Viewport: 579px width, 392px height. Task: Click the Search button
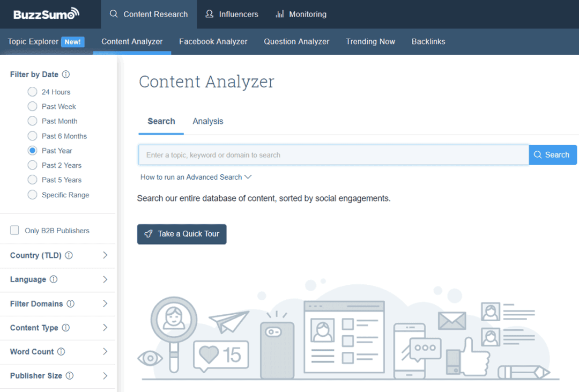pos(552,154)
